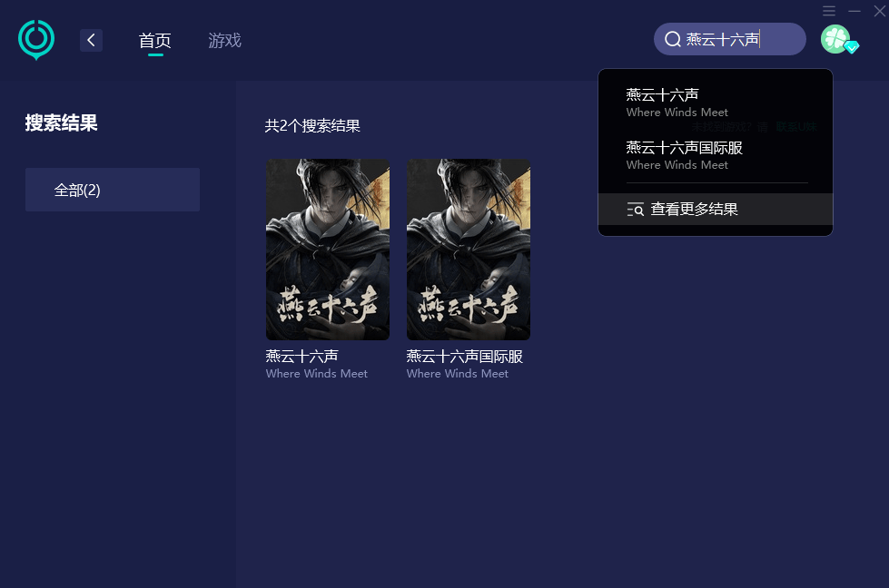Open the hamburger menu in title bar

(x=829, y=11)
